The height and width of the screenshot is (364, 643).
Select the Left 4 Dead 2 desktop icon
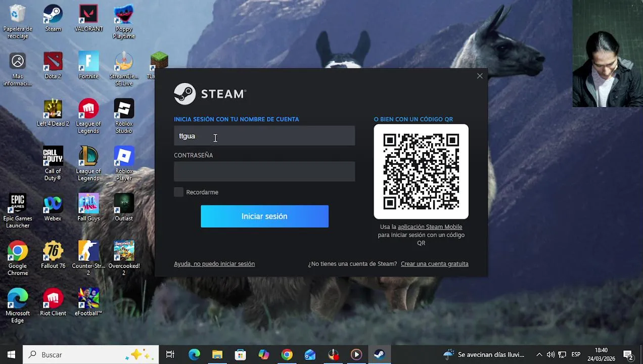[x=53, y=113]
